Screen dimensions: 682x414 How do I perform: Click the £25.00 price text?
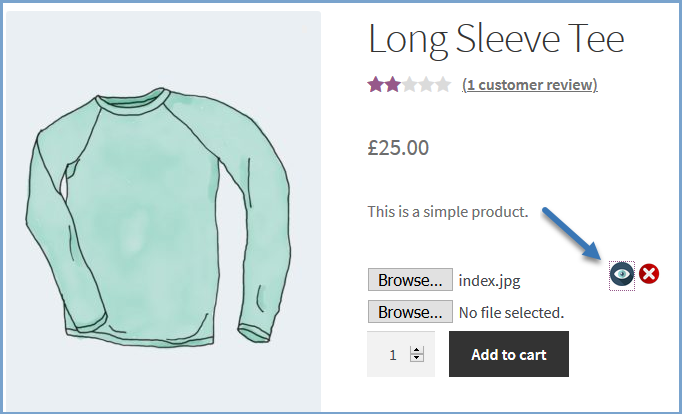pyautogui.click(x=398, y=148)
